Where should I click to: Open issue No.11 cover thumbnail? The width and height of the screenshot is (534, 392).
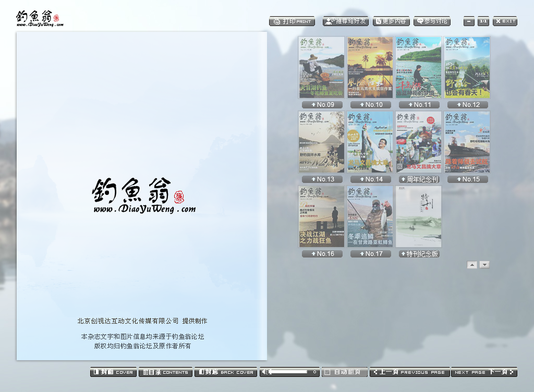[419, 67]
